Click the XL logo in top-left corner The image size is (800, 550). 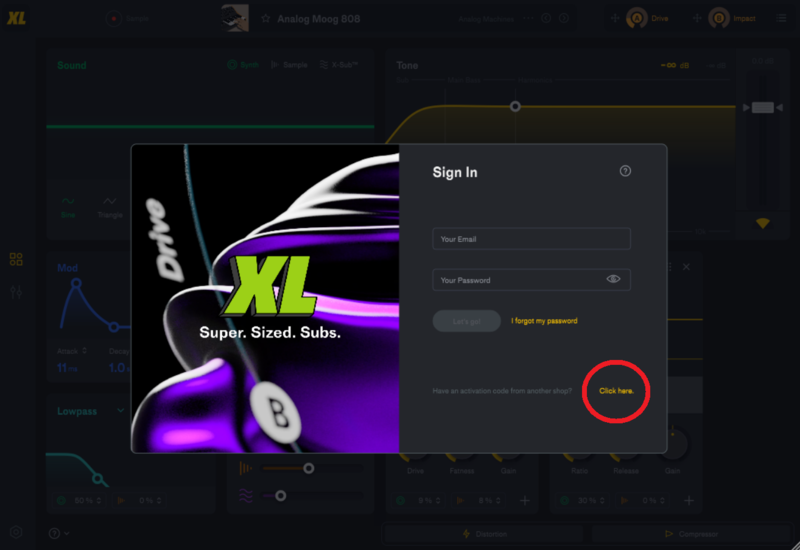16,18
